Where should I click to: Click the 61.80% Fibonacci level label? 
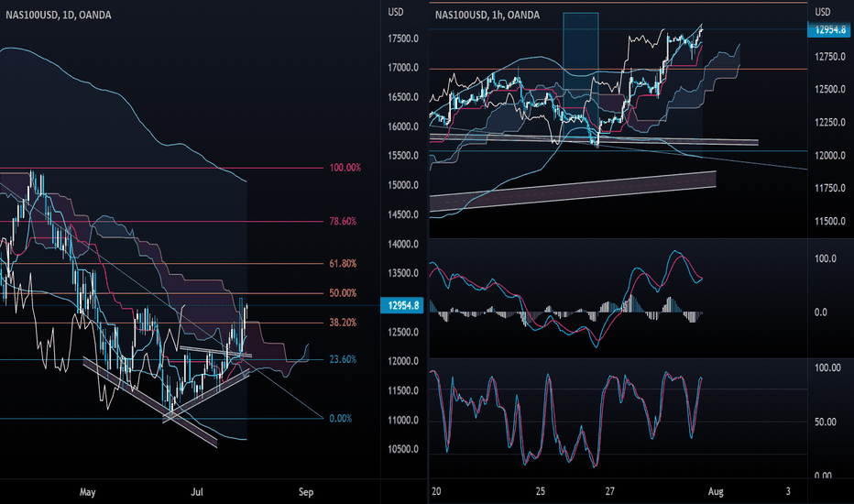click(x=343, y=264)
